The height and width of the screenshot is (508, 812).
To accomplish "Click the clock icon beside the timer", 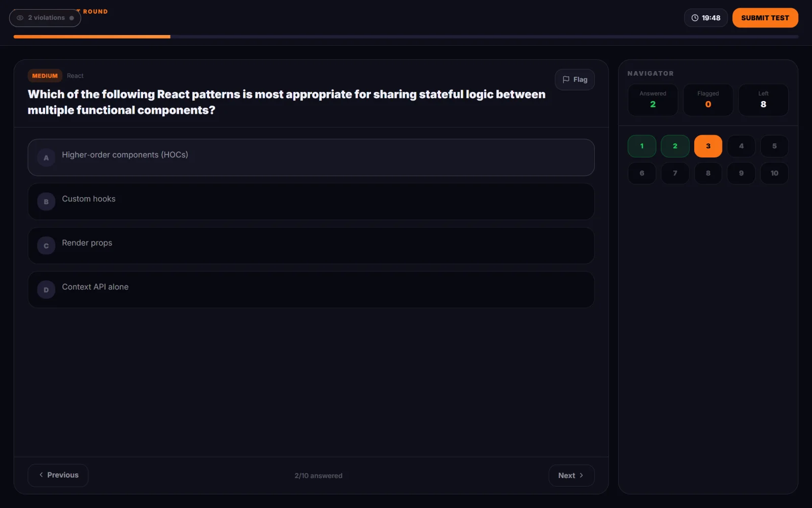I will point(695,18).
